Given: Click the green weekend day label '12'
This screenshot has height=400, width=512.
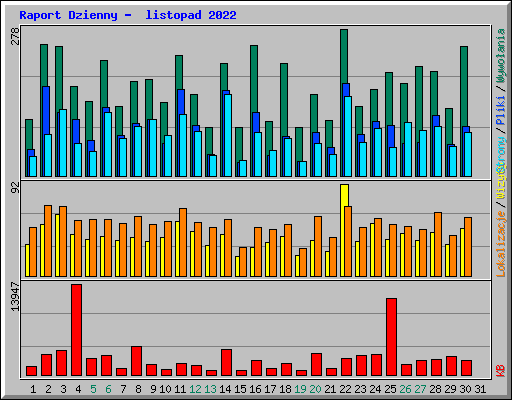Looking at the screenshot, I should tap(195, 389).
